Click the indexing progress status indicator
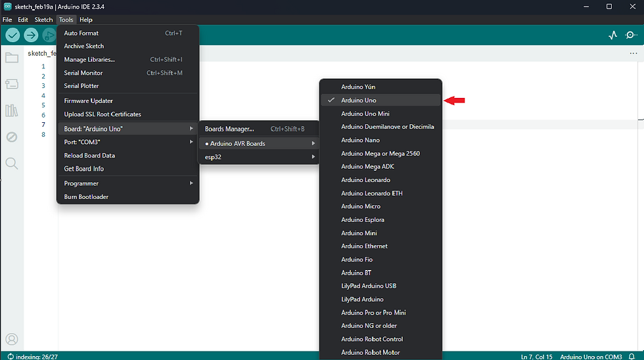This screenshot has height=360, width=644. pyautogui.click(x=32, y=357)
